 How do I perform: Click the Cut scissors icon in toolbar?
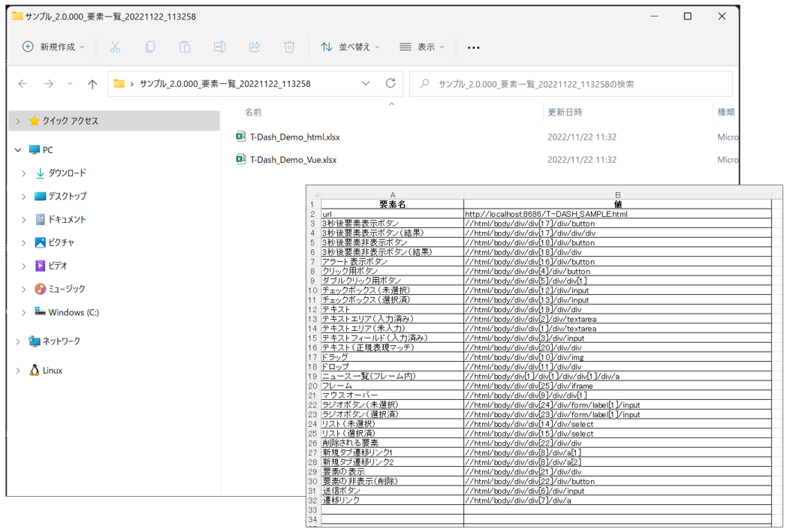[115, 47]
